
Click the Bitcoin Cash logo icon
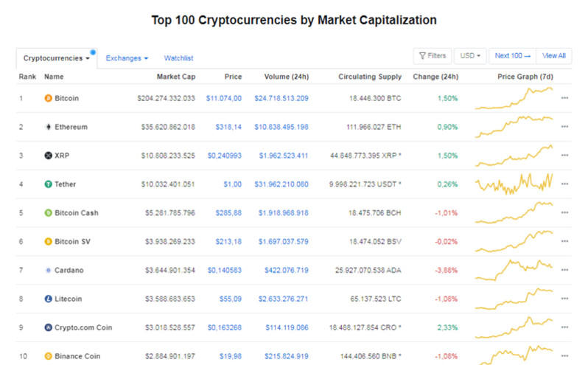49,213
